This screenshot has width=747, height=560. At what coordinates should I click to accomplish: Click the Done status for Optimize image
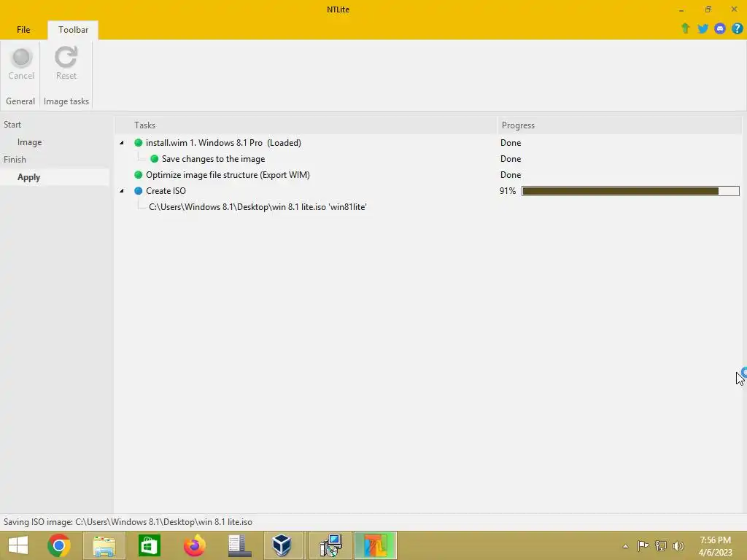coord(511,175)
